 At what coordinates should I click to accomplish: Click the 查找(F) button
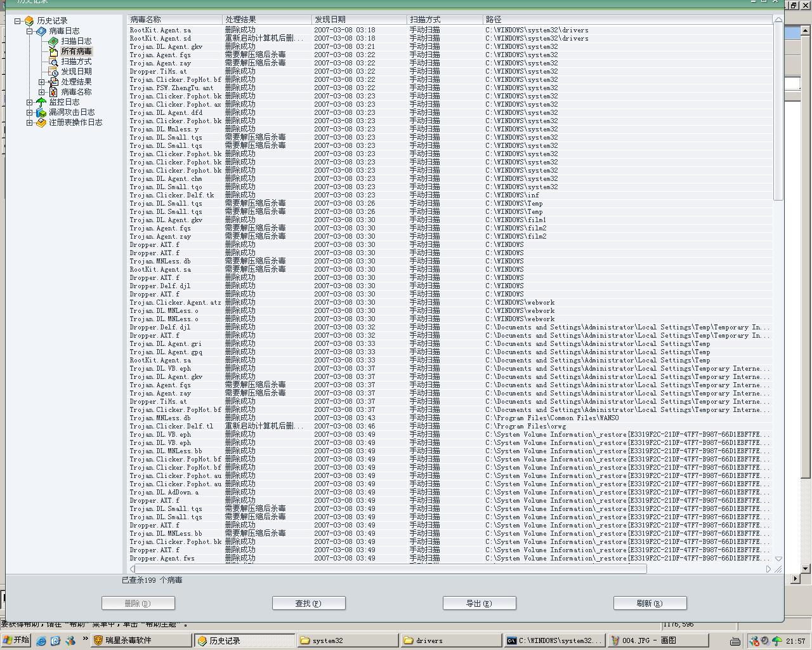coord(309,603)
